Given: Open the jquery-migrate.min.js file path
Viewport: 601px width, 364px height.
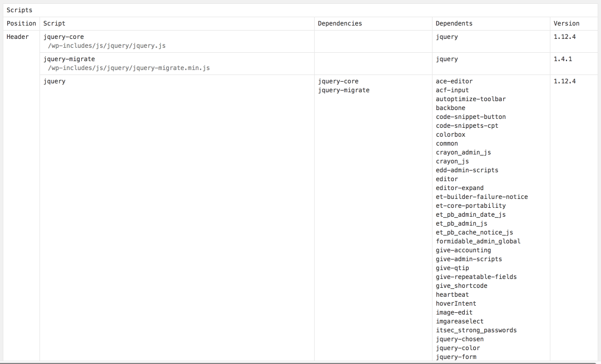Looking at the screenshot, I should point(128,68).
